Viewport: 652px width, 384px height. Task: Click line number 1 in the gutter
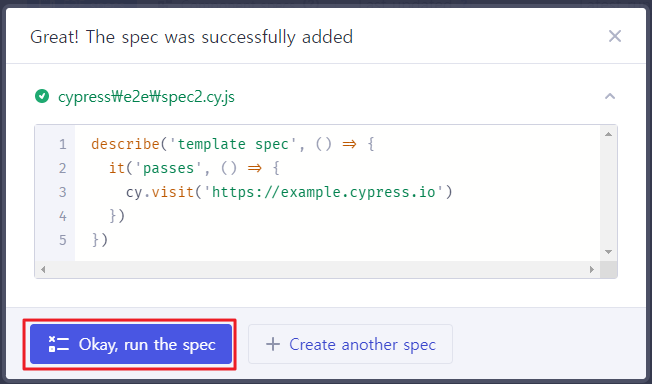tap(62, 144)
